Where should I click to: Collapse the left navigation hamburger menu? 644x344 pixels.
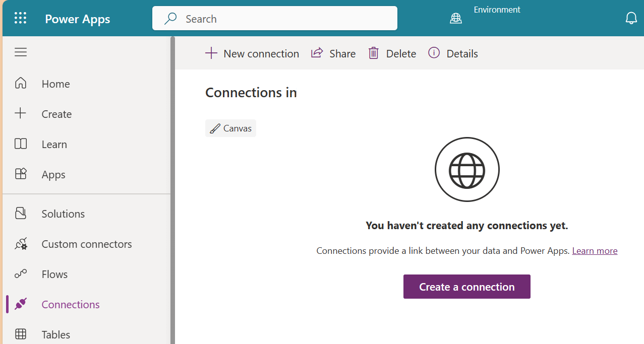tap(21, 52)
